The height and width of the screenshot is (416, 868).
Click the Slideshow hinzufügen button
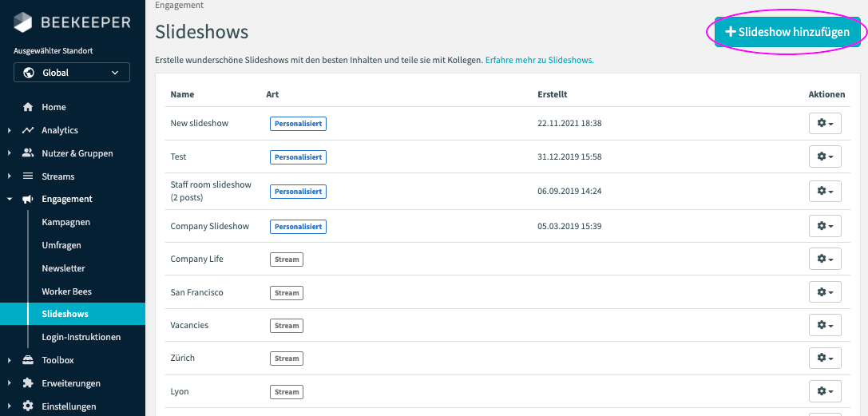point(787,32)
